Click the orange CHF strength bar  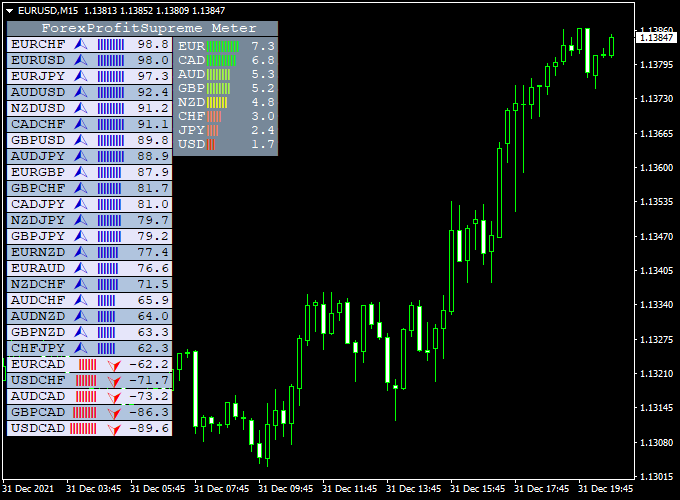214,116
